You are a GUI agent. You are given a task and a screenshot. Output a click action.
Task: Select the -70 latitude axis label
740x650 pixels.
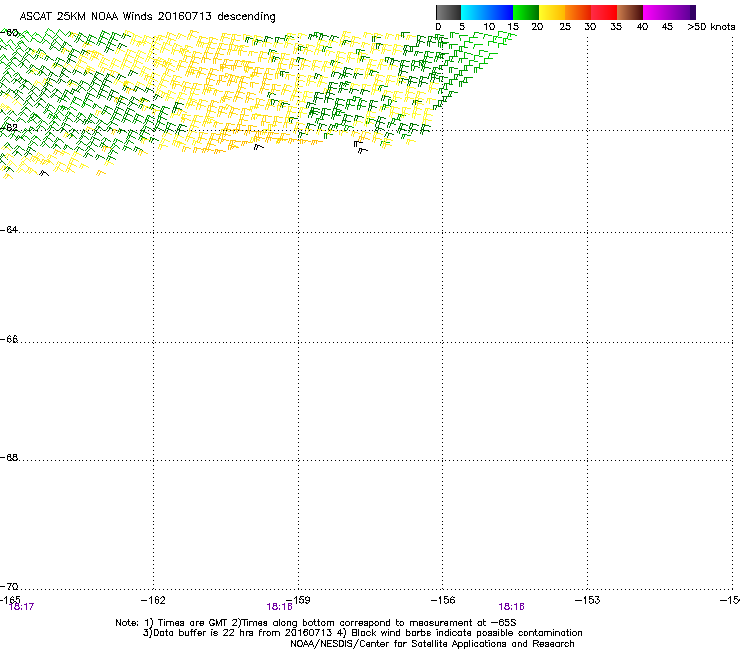[9, 587]
